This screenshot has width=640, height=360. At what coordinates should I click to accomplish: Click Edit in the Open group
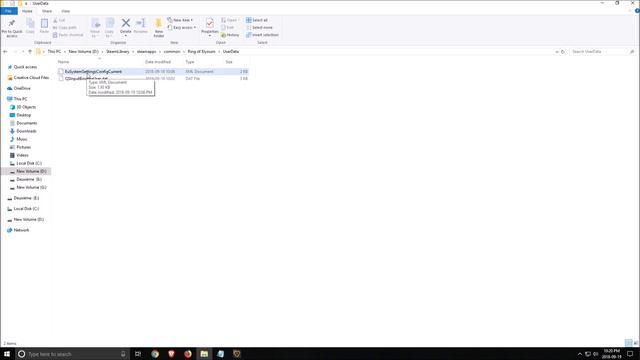coord(228,27)
